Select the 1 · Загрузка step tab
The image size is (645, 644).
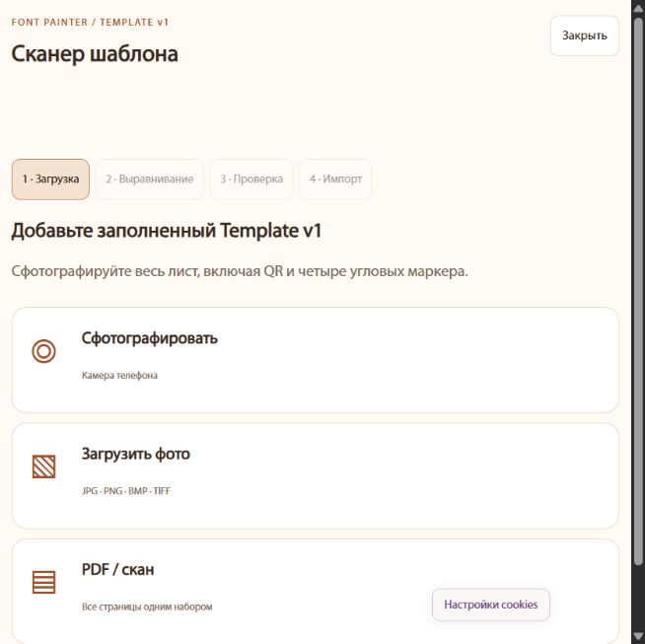(50, 179)
